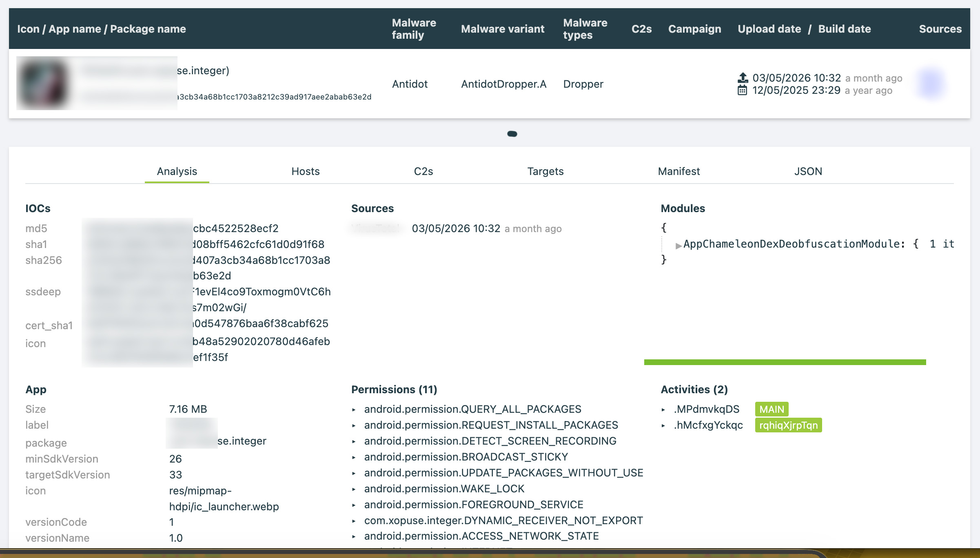Expand FOREGROUND_SERVICE permission entry
The height and width of the screenshot is (558, 980).
click(354, 505)
